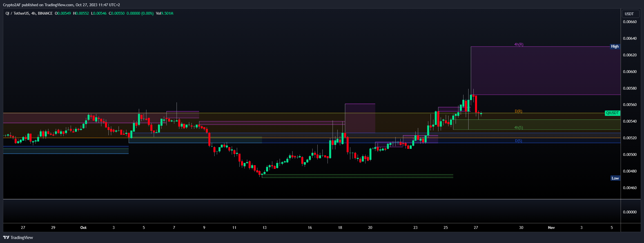Click the Vol 9.501M value in header
Viewport: 644px width, 243px height.
tap(164, 13)
